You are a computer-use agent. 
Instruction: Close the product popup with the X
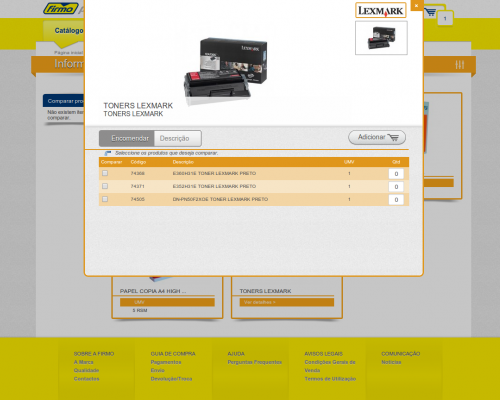click(x=416, y=6)
